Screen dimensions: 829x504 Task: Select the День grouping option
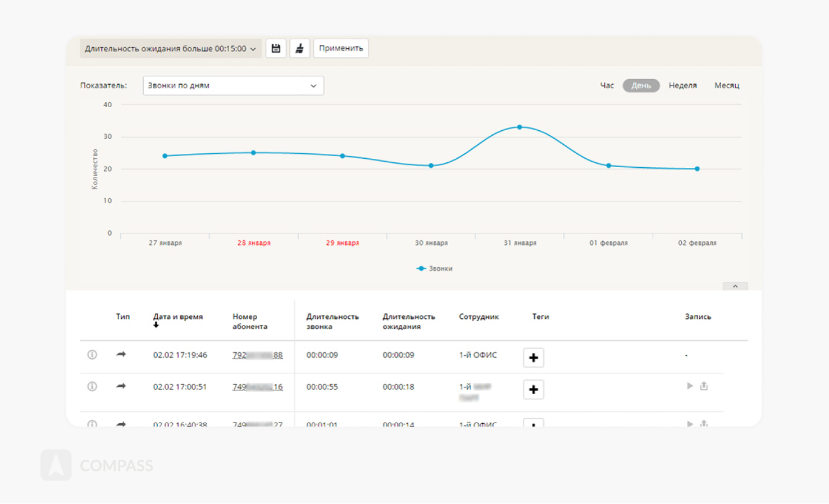641,86
